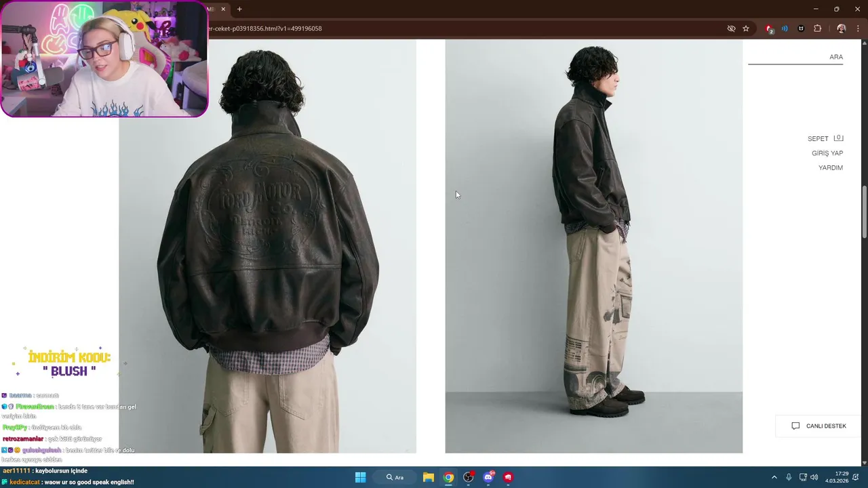Close the current browser tab
Image resolution: width=868 pixels, height=488 pixels.
coord(223,9)
